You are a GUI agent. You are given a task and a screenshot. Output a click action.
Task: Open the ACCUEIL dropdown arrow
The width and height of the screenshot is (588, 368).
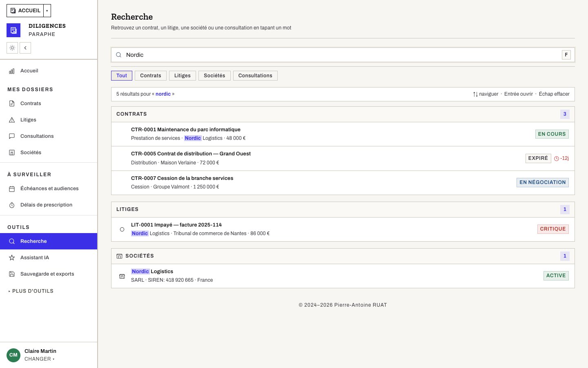point(47,11)
